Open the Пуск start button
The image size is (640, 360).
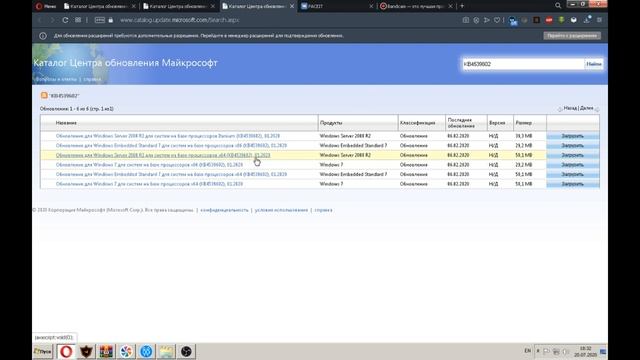click(x=43, y=351)
